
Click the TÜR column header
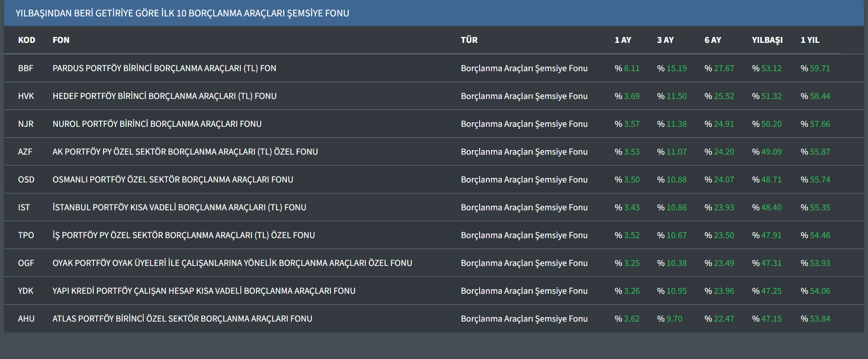click(x=469, y=40)
